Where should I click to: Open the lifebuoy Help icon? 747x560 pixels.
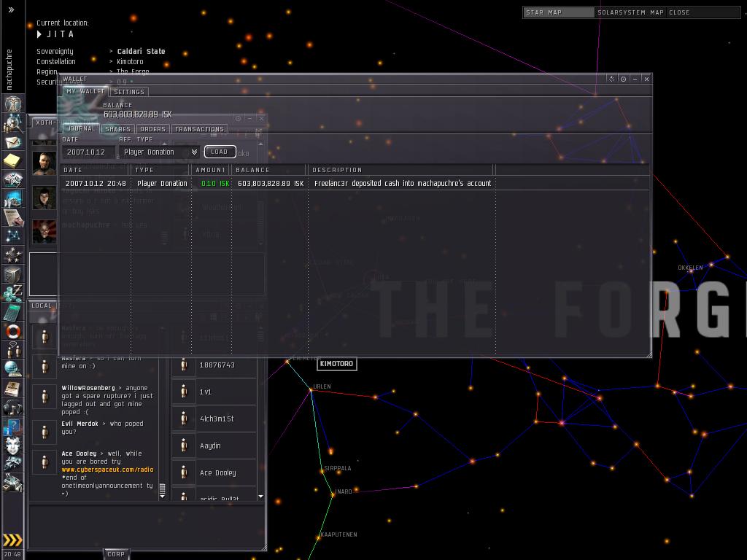[x=13, y=330]
